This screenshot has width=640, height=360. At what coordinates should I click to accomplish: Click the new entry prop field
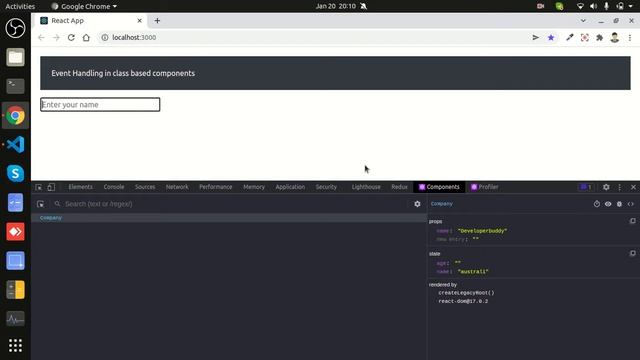[451, 239]
